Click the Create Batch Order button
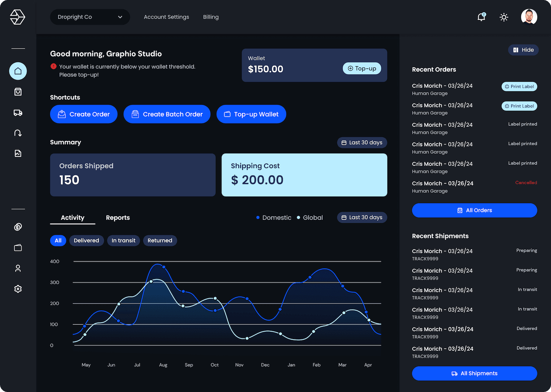This screenshot has width=551, height=392. pos(167,114)
